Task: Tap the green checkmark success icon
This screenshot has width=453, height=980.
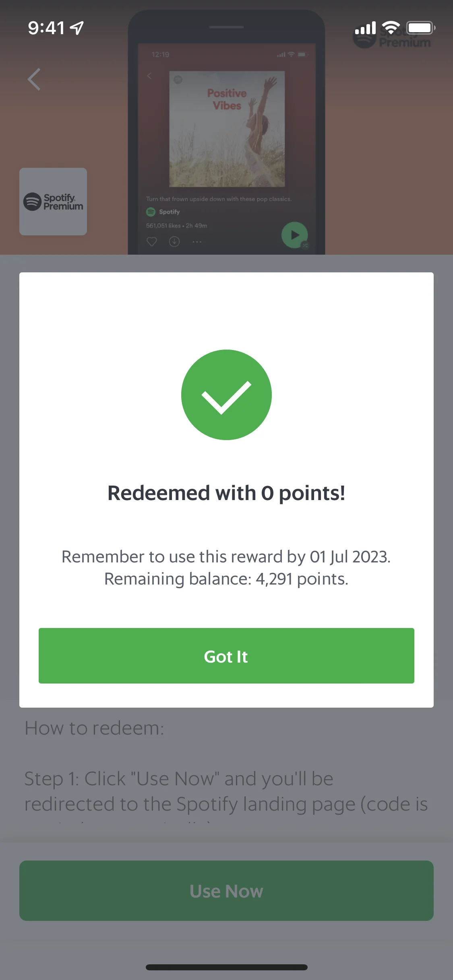Action: (x=227, y=395)
